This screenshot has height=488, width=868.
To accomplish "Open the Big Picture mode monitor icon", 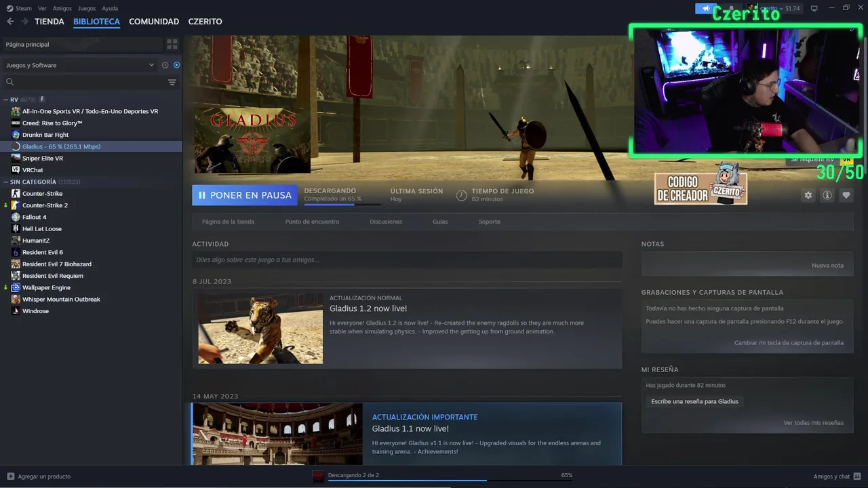I will (814, 8).
